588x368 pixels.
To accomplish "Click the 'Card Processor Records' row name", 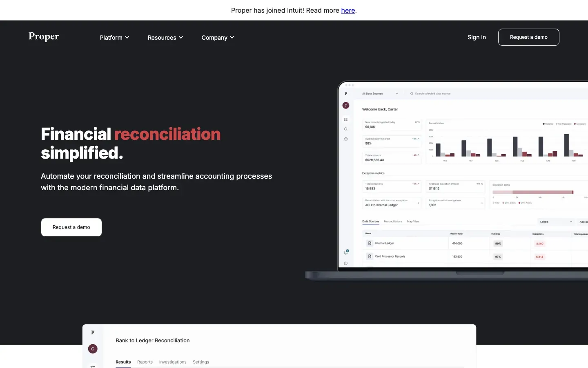I will tap(390, 256).
